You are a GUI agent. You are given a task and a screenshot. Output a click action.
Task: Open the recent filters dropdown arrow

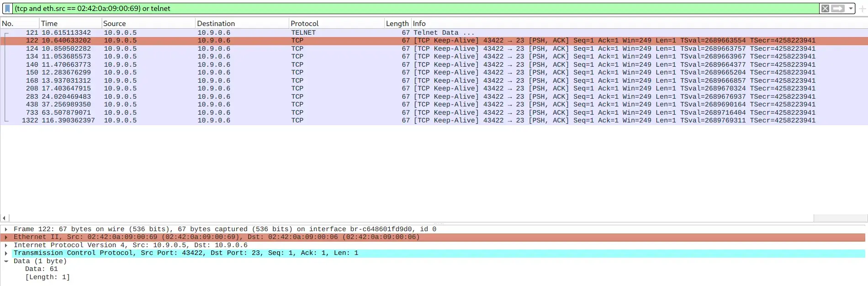click(851, 8)
